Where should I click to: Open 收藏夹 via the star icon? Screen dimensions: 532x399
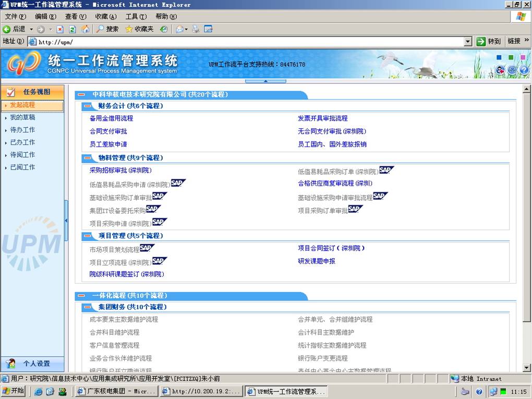pyautogui.click(x=129, y=29)
